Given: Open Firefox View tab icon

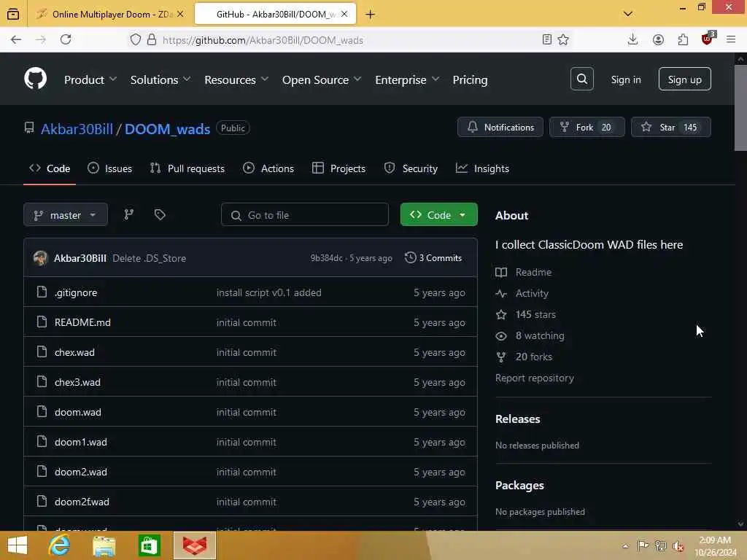Looking at the screenshot, I should 13,14.
